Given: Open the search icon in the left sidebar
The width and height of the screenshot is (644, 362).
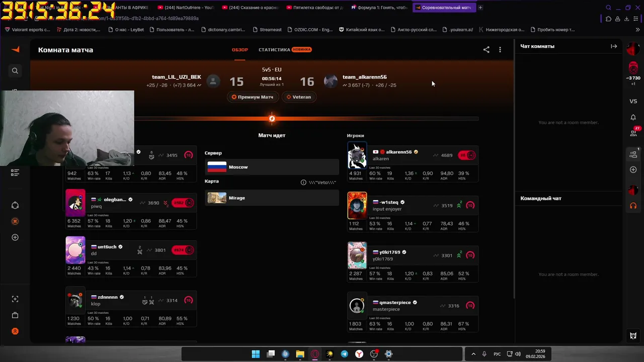Looking at the screenshot, I should pyautogui.click(x=15, y=71).
